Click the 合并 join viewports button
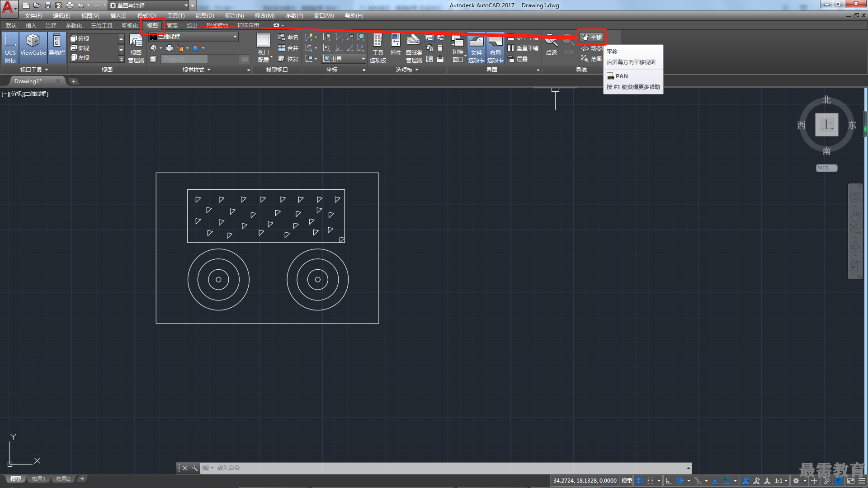The height and width of the screenshot is (488, 868). click(288, 48)
